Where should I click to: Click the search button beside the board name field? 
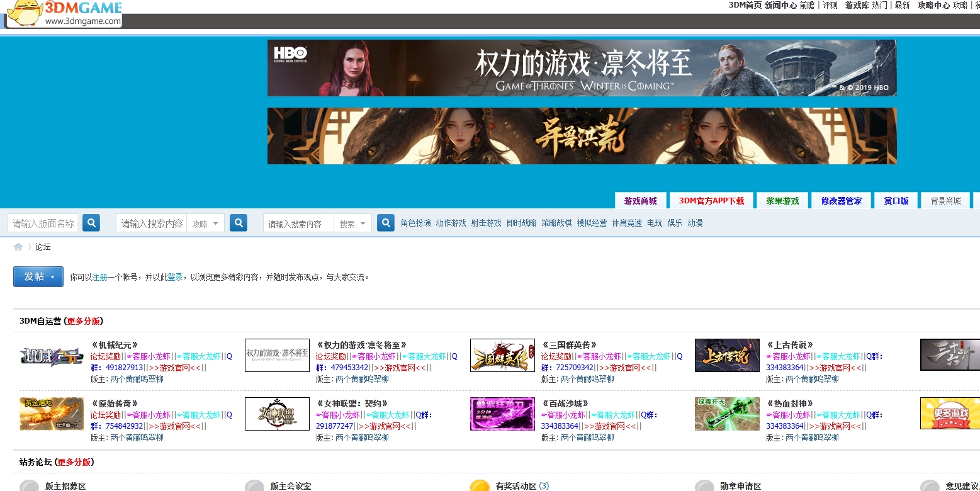coord(91,223)
